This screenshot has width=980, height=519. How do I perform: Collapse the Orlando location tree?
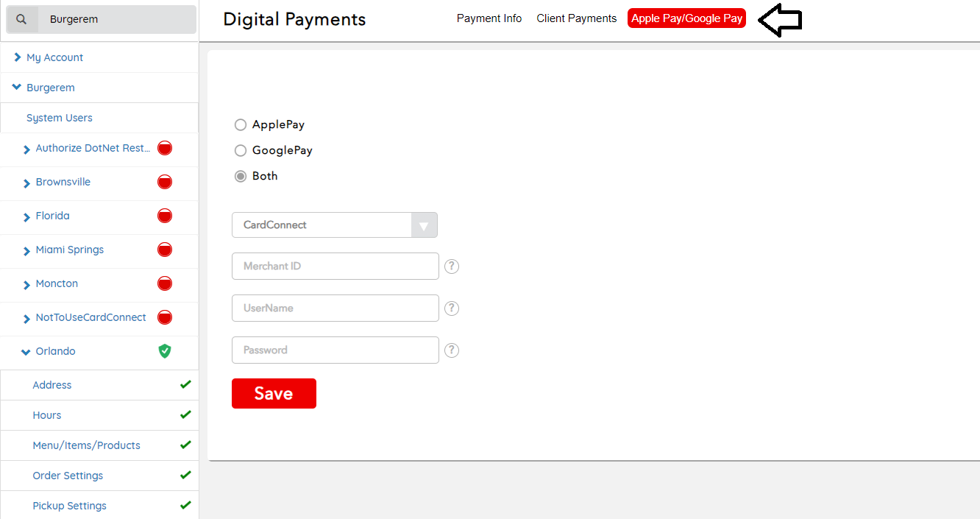coord(26,352)
